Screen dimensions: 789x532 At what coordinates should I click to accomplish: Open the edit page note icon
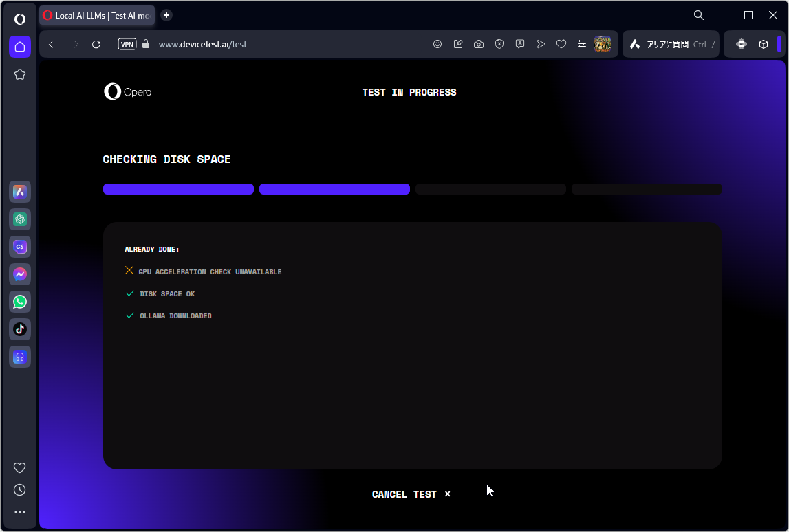coord(458,44)
